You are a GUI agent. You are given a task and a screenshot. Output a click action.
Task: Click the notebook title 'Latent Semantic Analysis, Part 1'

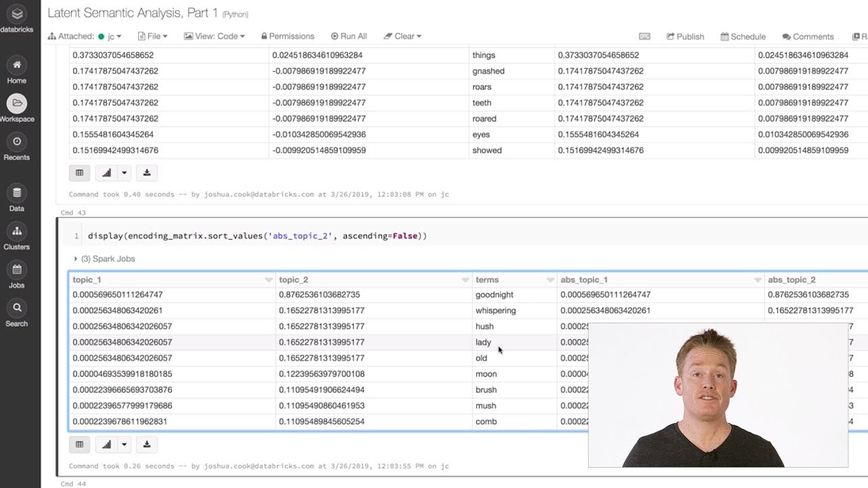pos(133,13)
